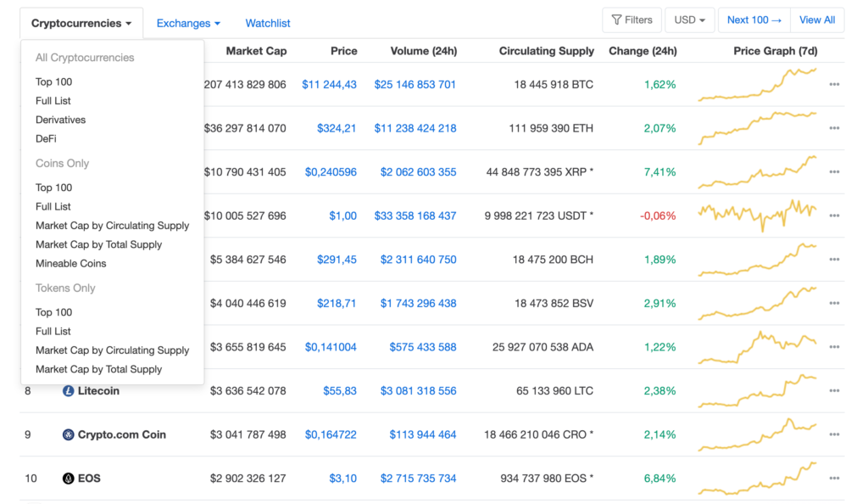Viewport: 868px width, 504px height.
Task: Sort by Circulating Supply column header
Action: pyautogui.click(x=547, y=51)
